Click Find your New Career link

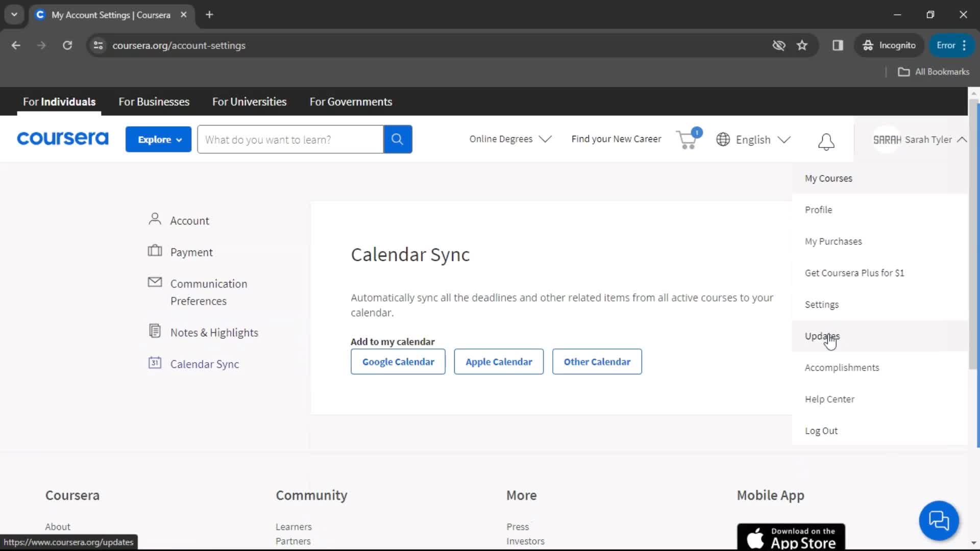[x=616, y=139]
